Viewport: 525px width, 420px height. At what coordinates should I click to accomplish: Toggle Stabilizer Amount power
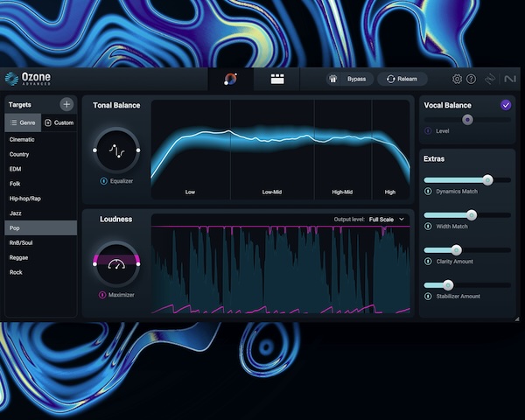click(428, 297)
